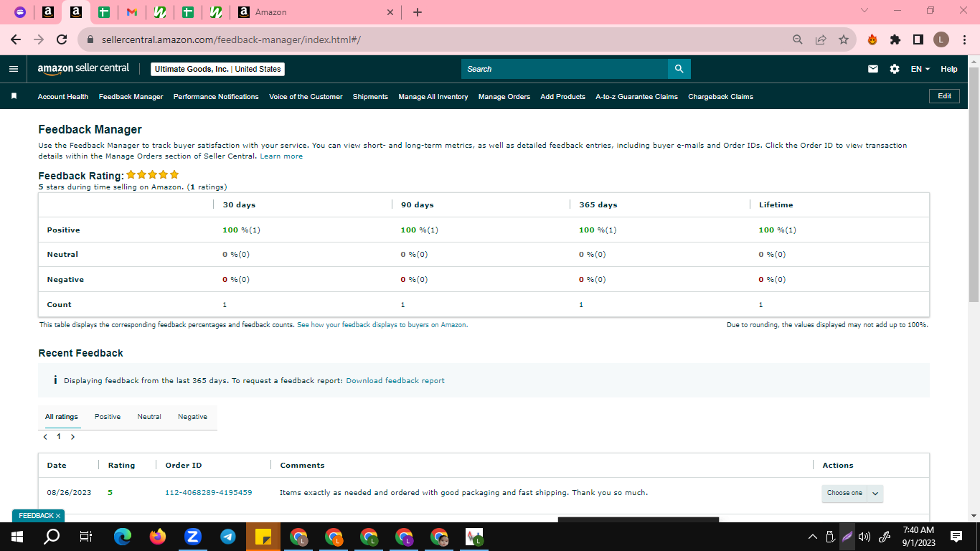Reload the page
Viewport: 980px width, 551px height.
(62, 39)
